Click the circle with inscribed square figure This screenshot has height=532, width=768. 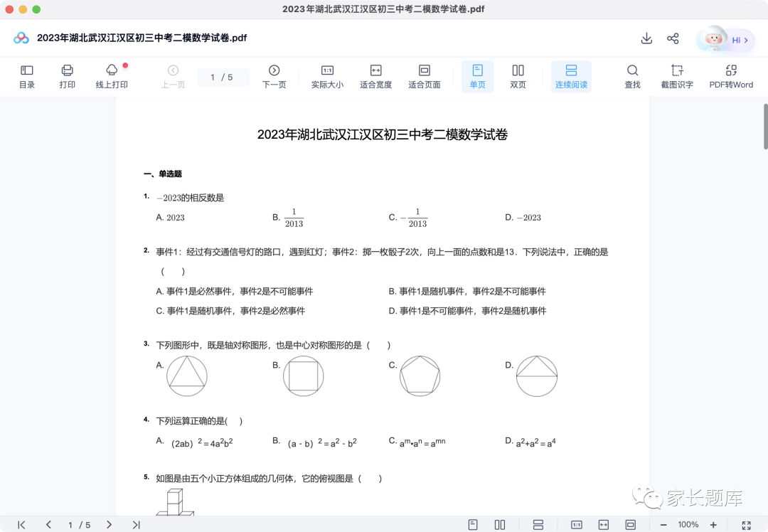[x=303, y=376]
